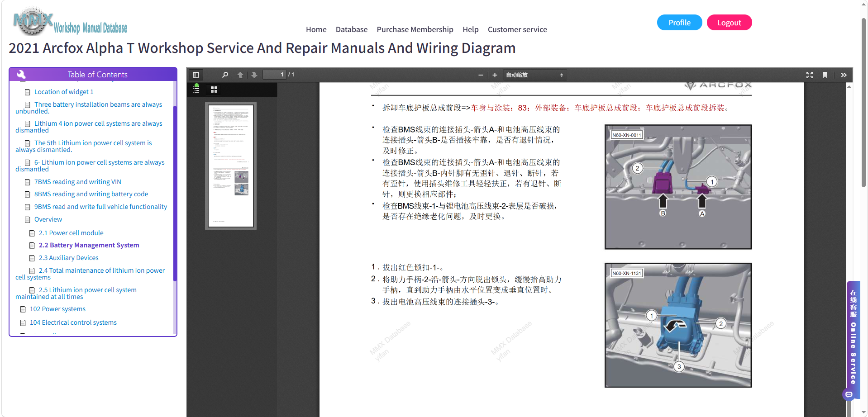Click document icon beside 'Lithium 4 ion power cell'
The height and width of the screenshot is (417, 868).
(x=28, y=124)
